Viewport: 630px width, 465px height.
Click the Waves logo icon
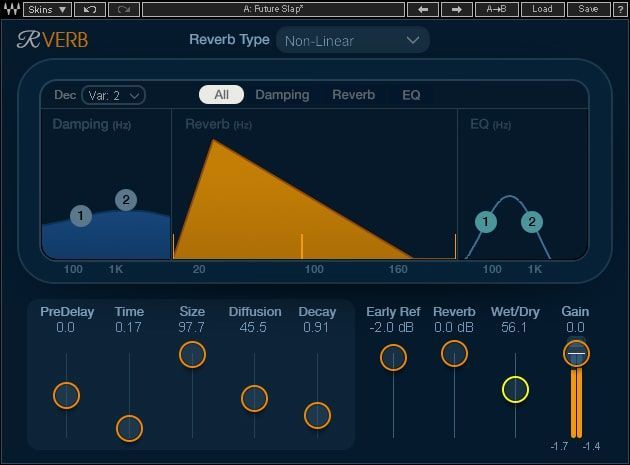tap(12, 9)
